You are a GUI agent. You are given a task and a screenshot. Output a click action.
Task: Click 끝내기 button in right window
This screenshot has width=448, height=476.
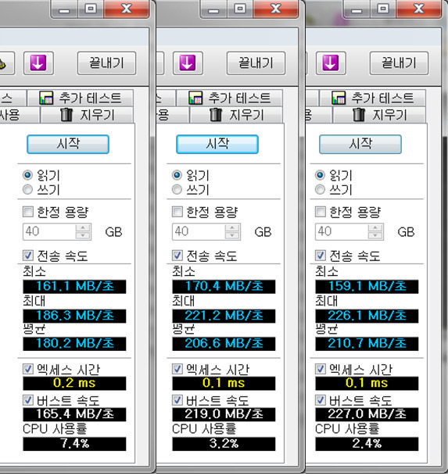399,63
